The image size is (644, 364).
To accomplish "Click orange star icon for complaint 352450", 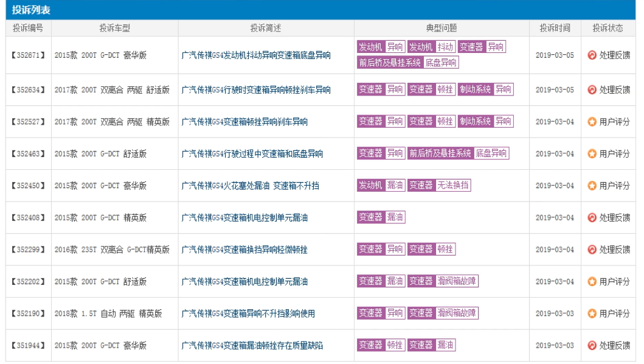I will tap(592, 186).
